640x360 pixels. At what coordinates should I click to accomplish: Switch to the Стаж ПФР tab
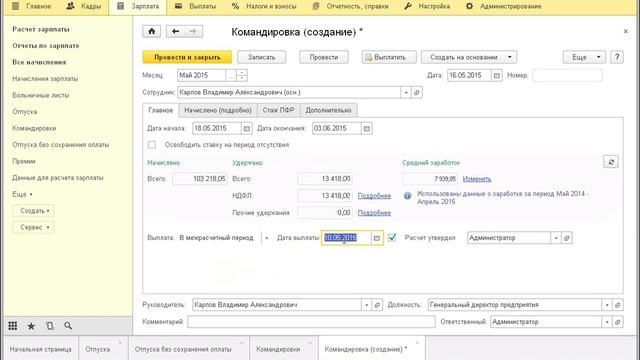(x=279, y=110)
